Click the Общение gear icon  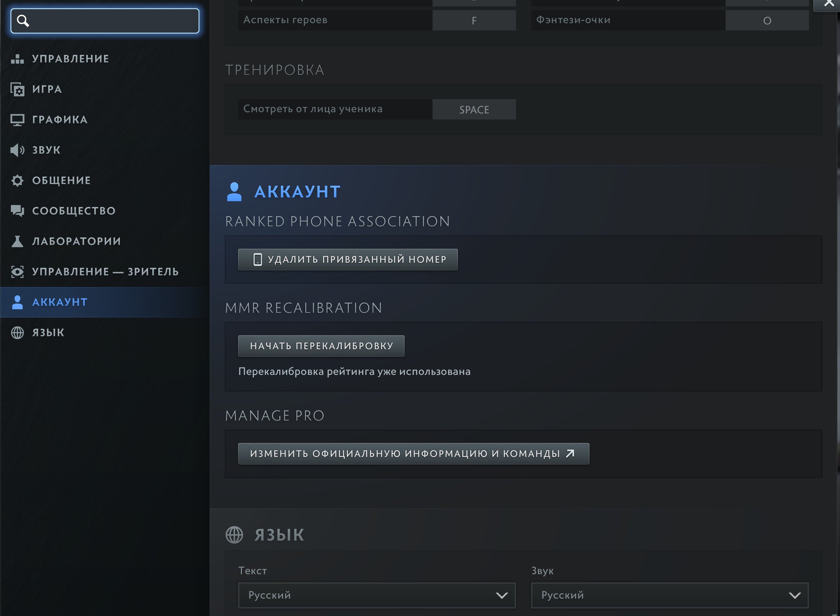[17, 181]
